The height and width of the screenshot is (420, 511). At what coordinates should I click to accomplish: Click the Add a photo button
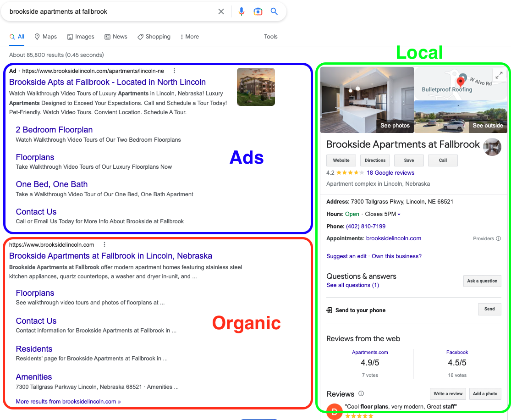(485, 394)
